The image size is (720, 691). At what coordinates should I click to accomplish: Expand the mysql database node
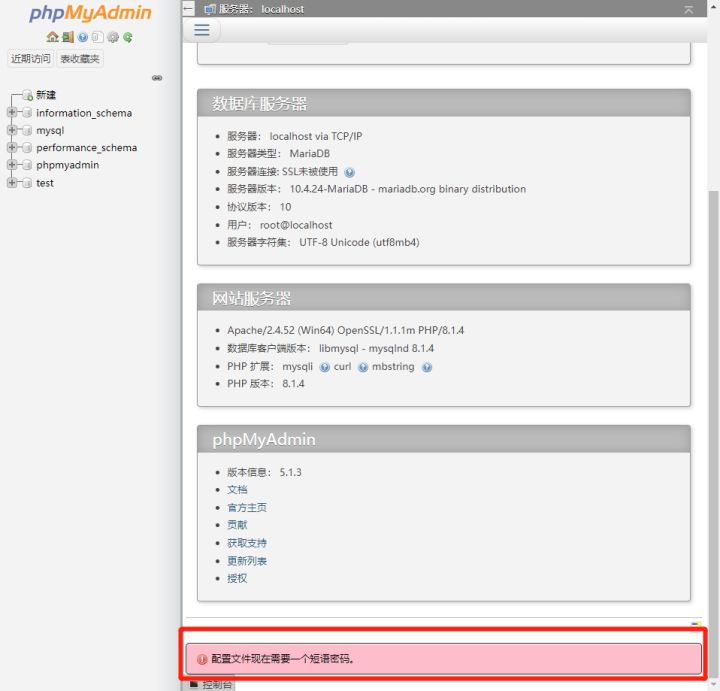(12, 130)
